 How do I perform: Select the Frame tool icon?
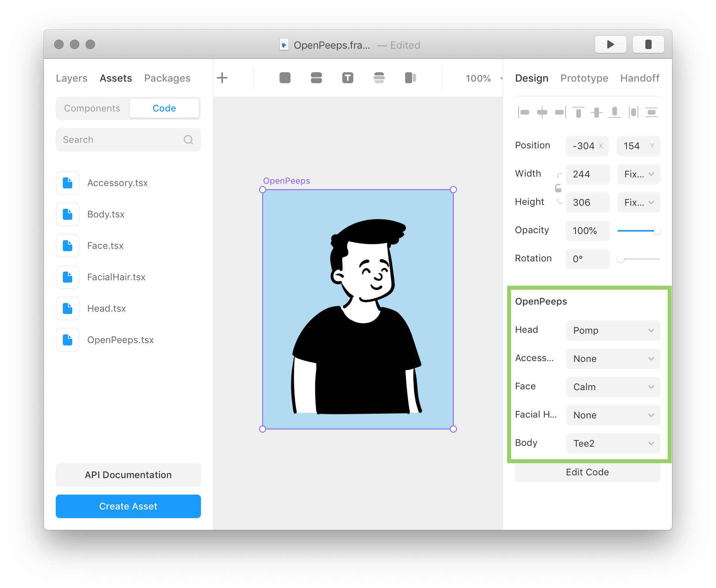click(285, 78)
